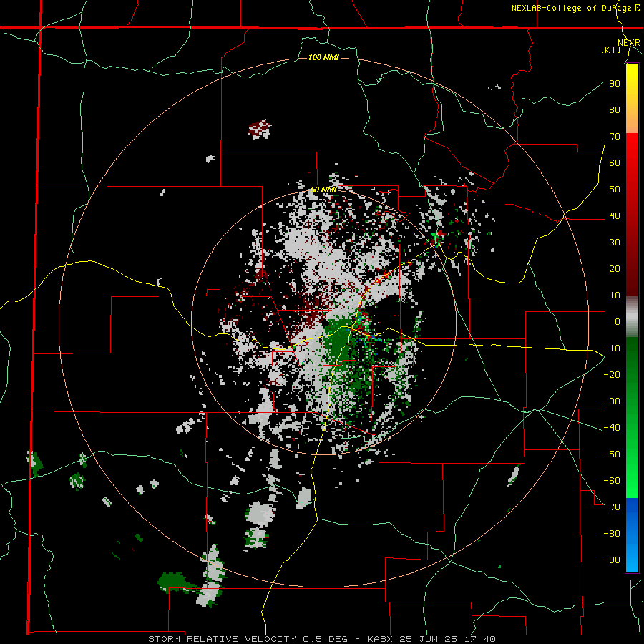Click the -60 scale value
Viewport: 644px width, 644px height.
[612, 481]
